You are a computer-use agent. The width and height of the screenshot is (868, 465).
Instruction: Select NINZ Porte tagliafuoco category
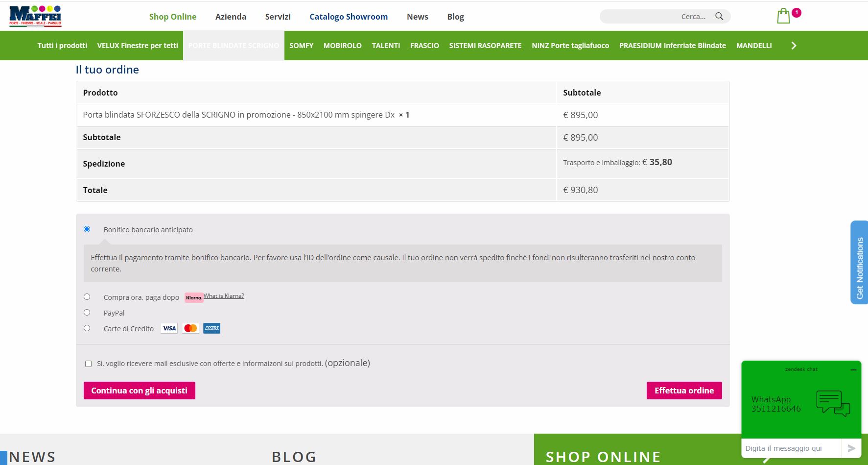pyautogui.click(x=570, y=46)
